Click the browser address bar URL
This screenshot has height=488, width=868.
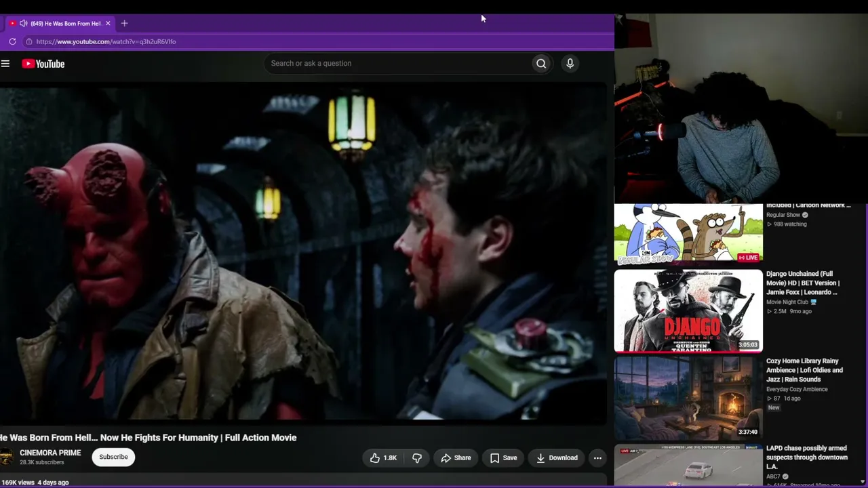pyautogui.click(x=106, y=41)
